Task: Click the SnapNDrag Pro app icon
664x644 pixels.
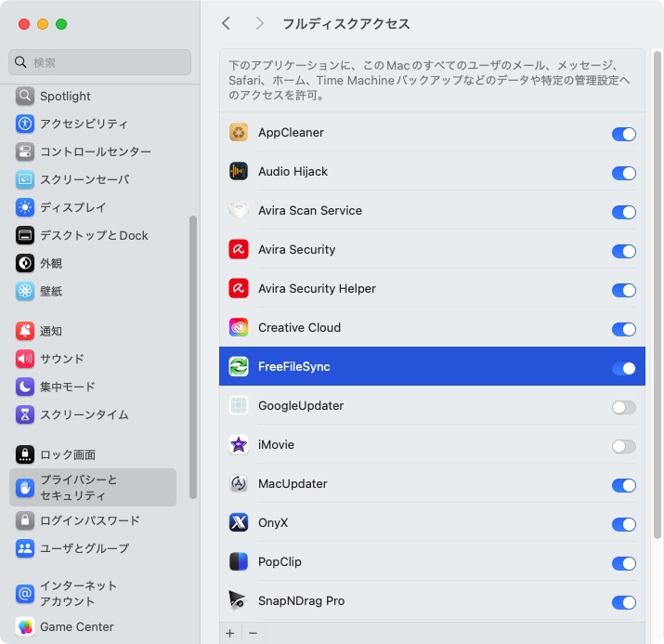Action: pos(239,601)
